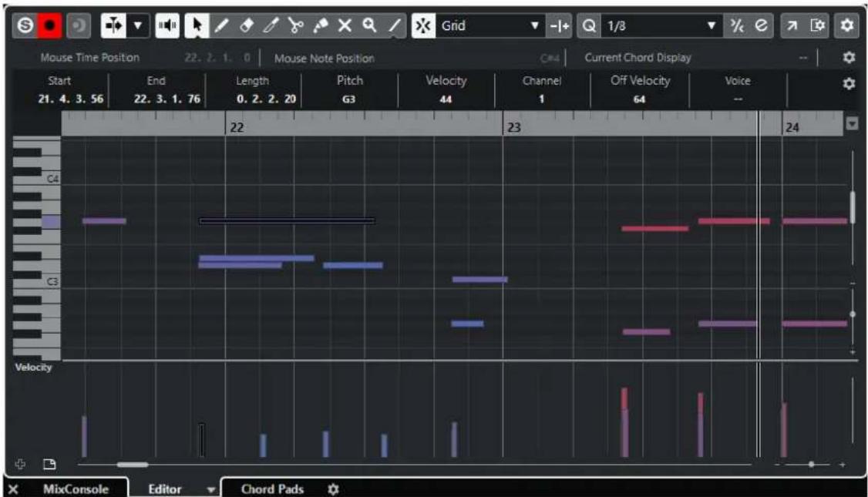Select the Line tool
868x497 pixels.
pyautogui.click(x=394, y=25)
